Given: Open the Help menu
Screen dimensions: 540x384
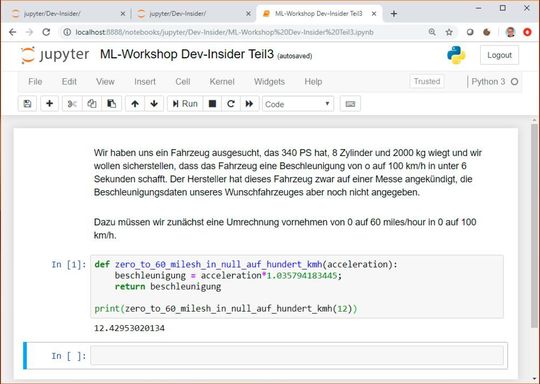Looking at the screenshot, I should click(x=313, y=82).
